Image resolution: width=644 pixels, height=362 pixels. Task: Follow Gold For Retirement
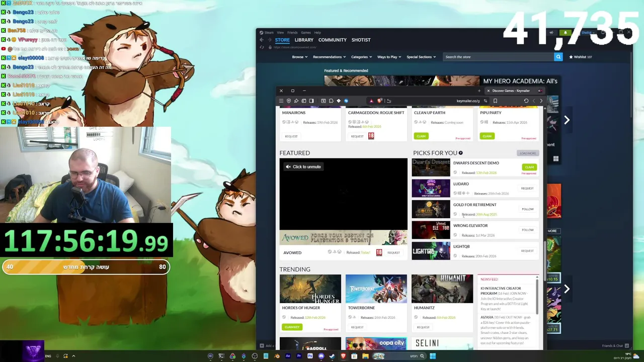[x=527, y=209]
